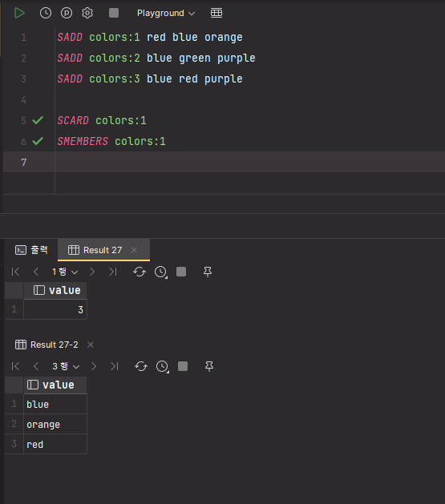This screenshot has width=445, height=504.
Task: Select the blue cell
Action: tap(55, 404)
